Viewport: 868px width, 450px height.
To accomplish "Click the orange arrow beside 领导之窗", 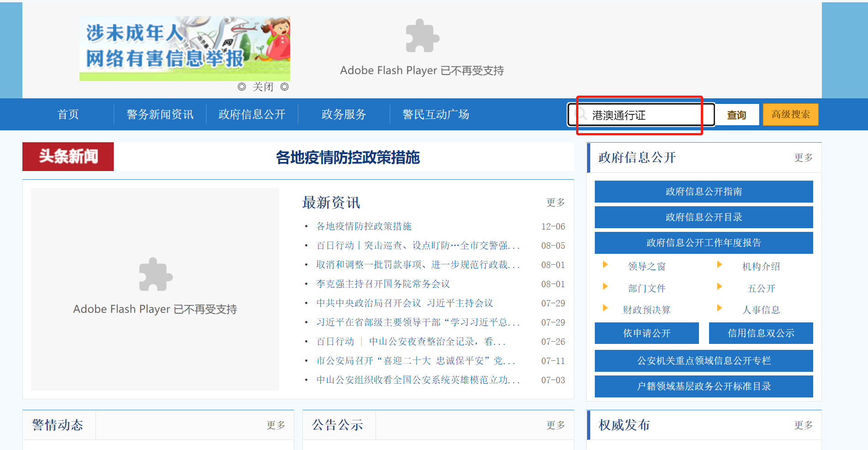I will pos(605,264).
